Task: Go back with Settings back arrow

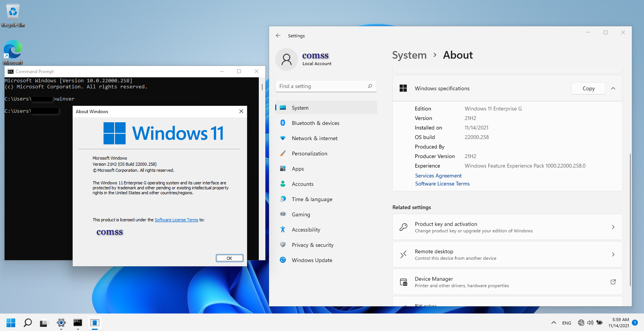Action: pos(278,35)
